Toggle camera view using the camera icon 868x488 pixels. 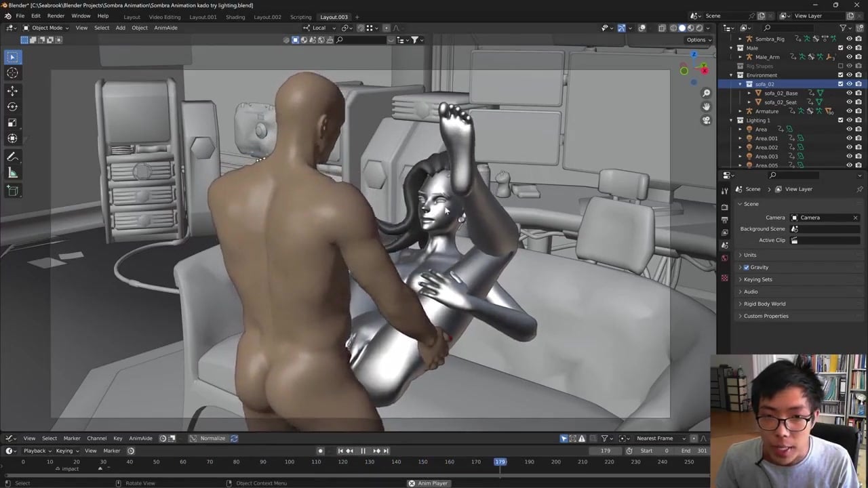click(x=706, y=120)
